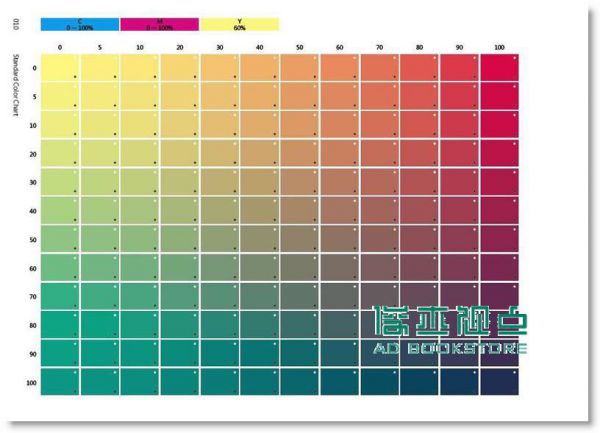Click the vertical Standard Color Chart text
The image size is (600, 433).
point(16,85)
